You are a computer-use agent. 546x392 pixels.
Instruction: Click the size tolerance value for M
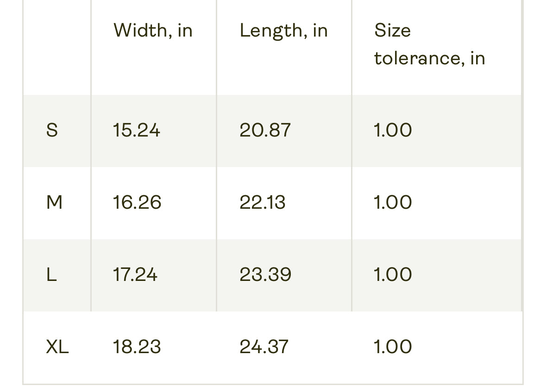tap(393, 203)
